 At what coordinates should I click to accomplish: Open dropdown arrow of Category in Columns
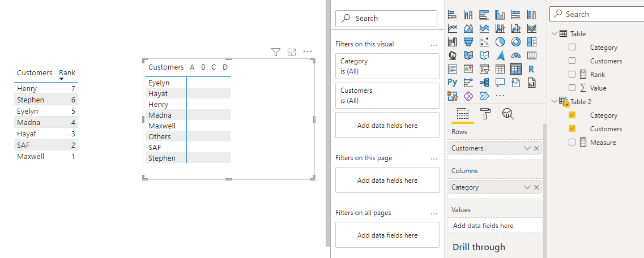[527, 187]
